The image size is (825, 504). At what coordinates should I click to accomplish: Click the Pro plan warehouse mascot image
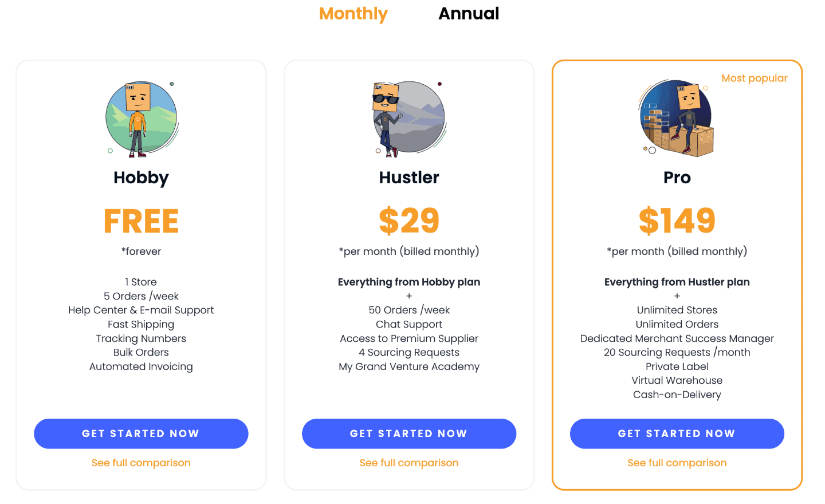[677, 117]
